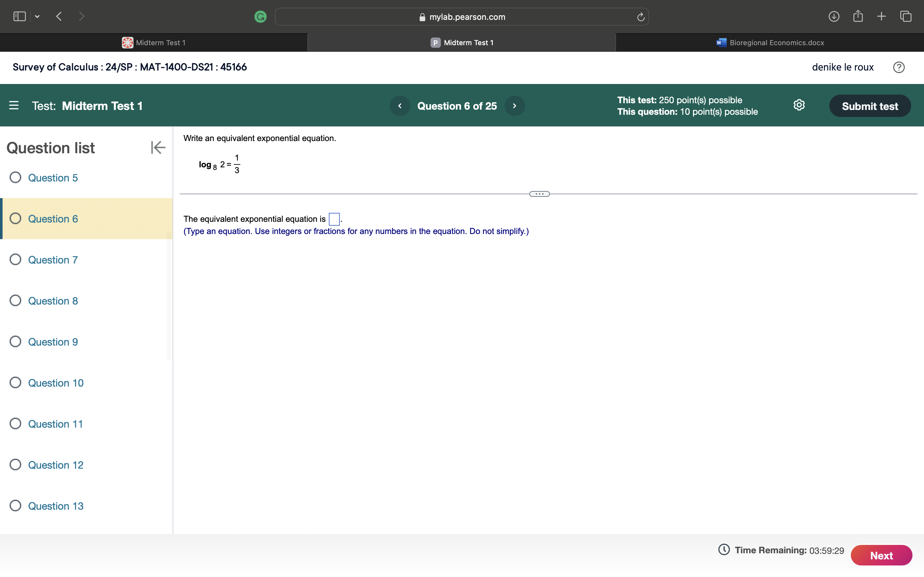The image size is (924, 577).
Task: Click the Grammarly icon in the toolbar
Action: pyautogui.click(x=261, y=16)
